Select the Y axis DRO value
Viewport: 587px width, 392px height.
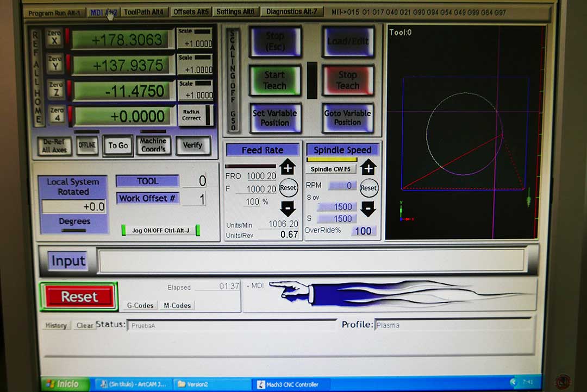123,66
